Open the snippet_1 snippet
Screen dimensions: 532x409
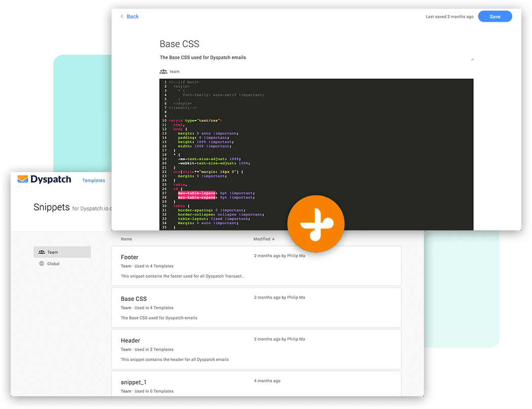coord(256,384)
